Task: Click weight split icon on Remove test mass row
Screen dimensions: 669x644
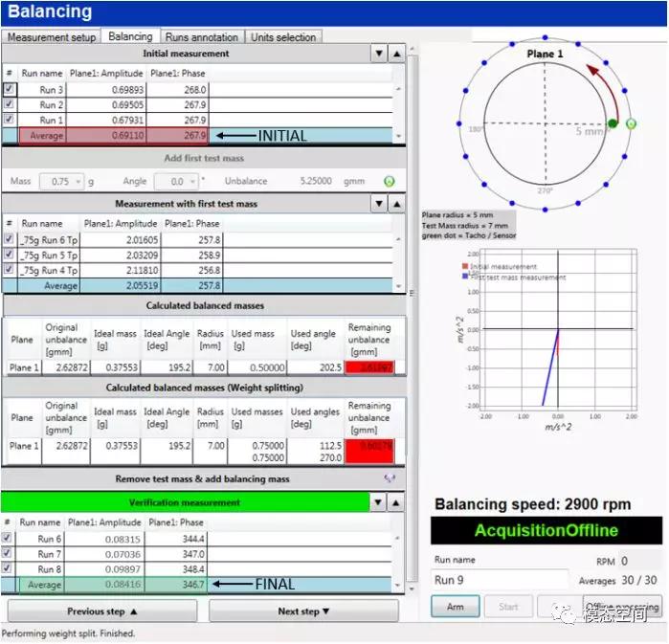Action: (x=390, y=478)
